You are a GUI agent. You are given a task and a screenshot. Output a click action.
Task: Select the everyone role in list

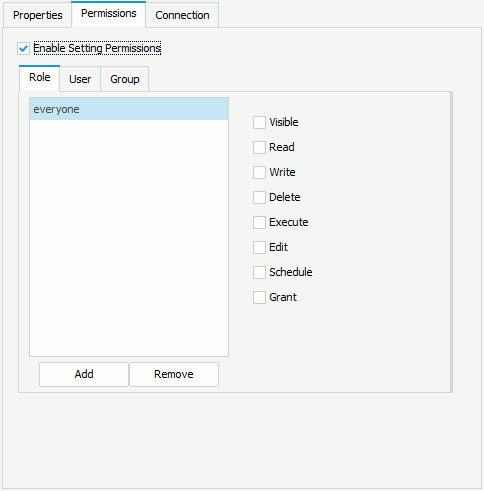tap(129, 109)
